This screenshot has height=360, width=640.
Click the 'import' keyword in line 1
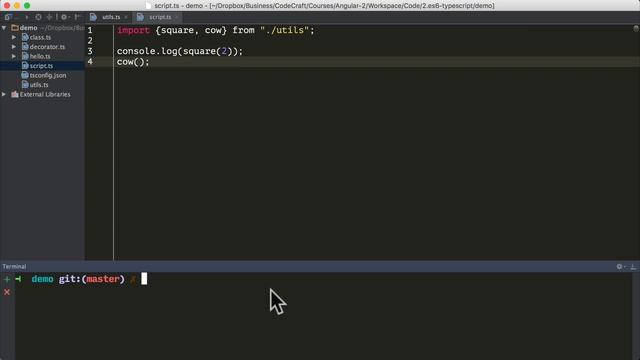(x=133, y=30)
